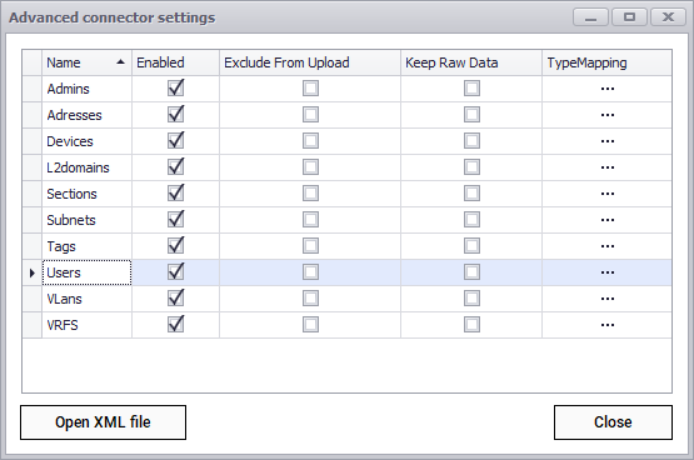The image size is (694, 460).
Task: Maximize the Advanced connector settings window
Action: pos(629,17)
